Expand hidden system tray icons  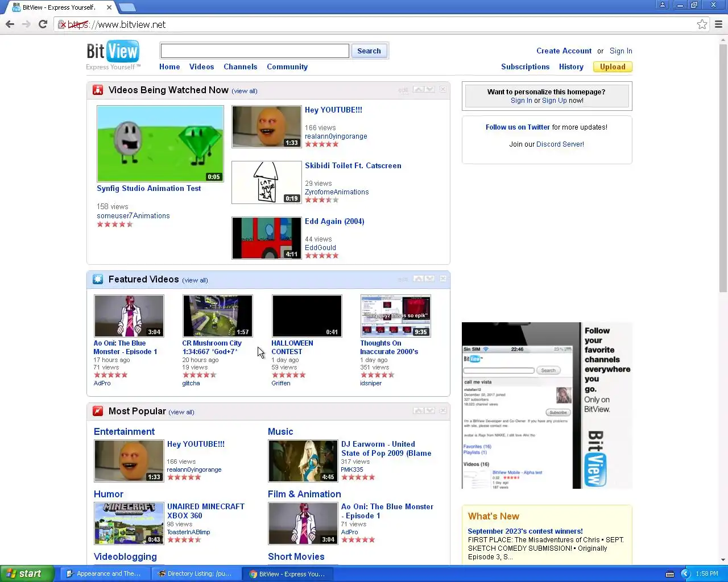[685, 574]
